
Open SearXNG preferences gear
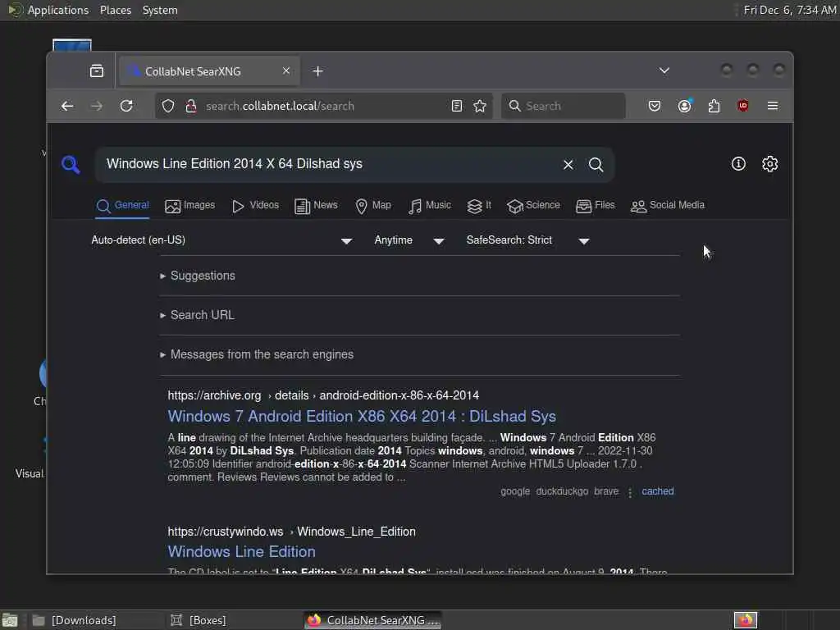[x=769, y=164]
